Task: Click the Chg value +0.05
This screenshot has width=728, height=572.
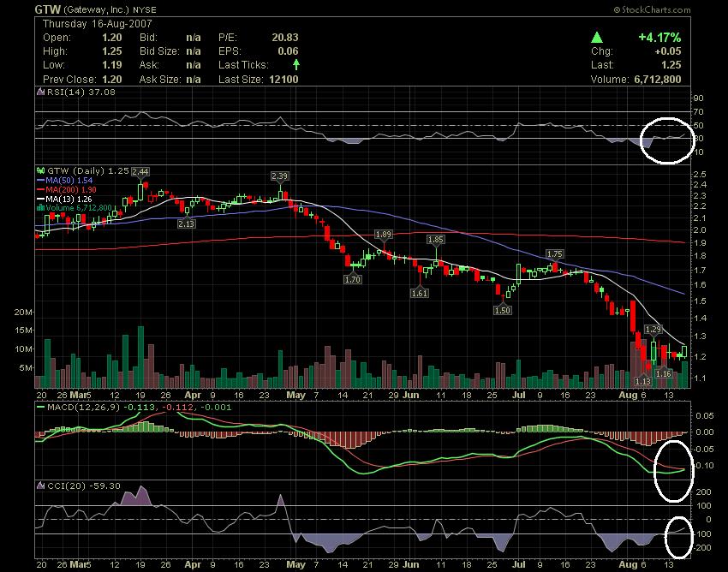Action: coord(668,51)
